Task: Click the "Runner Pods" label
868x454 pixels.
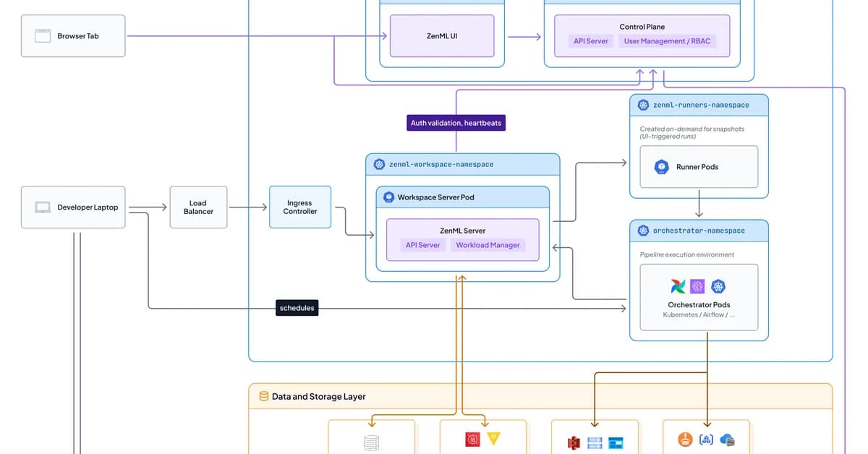Action: pyautogui.click(x=697, y=167)
